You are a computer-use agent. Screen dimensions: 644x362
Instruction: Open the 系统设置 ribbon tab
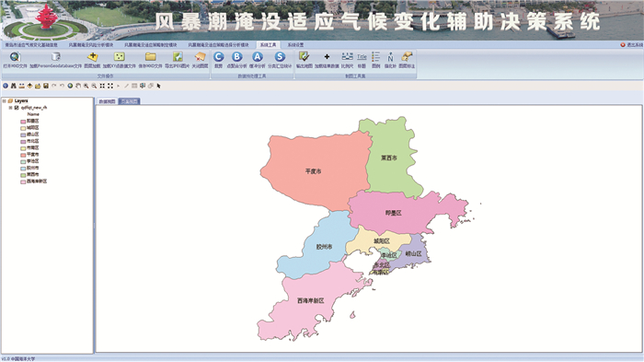(295, 45)
